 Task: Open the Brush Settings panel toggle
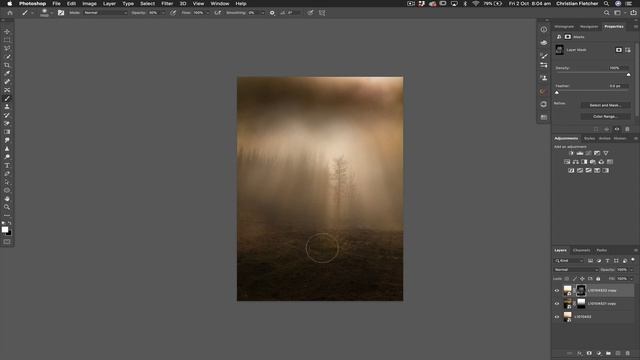pos(61,13)
